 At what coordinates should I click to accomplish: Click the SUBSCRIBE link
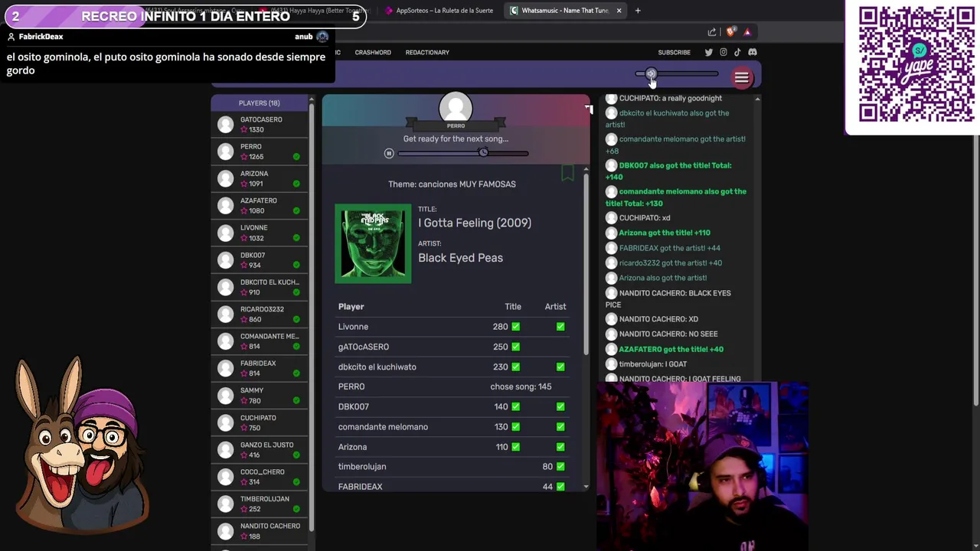pyautogui.click(x=675, y=52)
